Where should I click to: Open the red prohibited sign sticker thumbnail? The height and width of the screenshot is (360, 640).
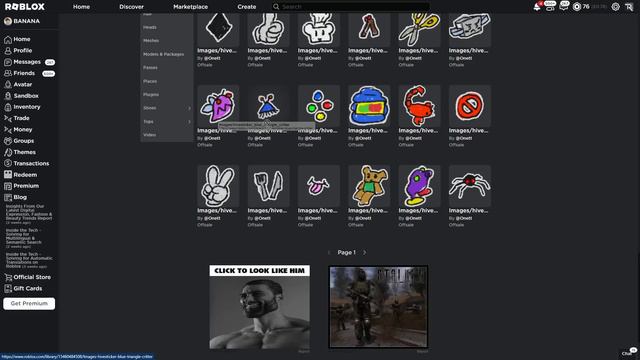pos(469,106)
